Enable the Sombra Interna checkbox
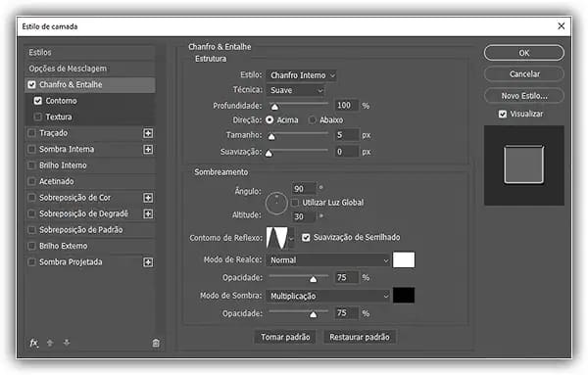The width and height of the screenshot is (588, 375). coord(32,149)
